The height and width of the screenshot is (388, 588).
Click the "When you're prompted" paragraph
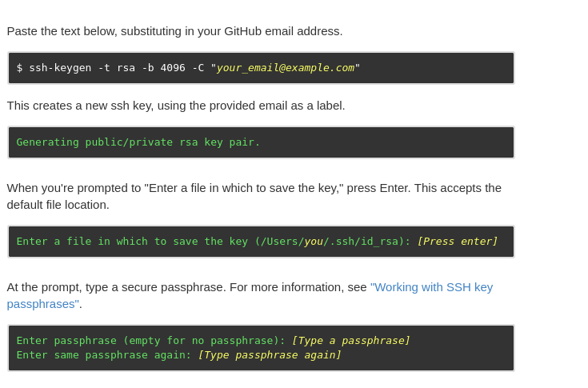[254, 197]
